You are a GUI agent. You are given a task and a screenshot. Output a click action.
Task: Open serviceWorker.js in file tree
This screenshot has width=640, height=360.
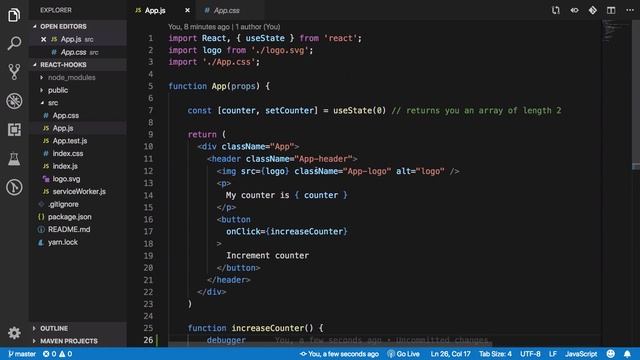click(x=79, y=191)
